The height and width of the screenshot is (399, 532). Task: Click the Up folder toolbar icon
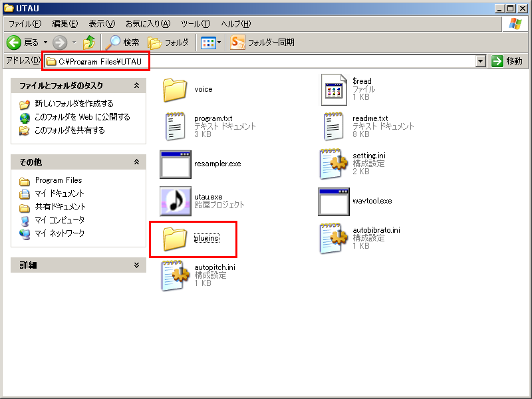(90, 43)
